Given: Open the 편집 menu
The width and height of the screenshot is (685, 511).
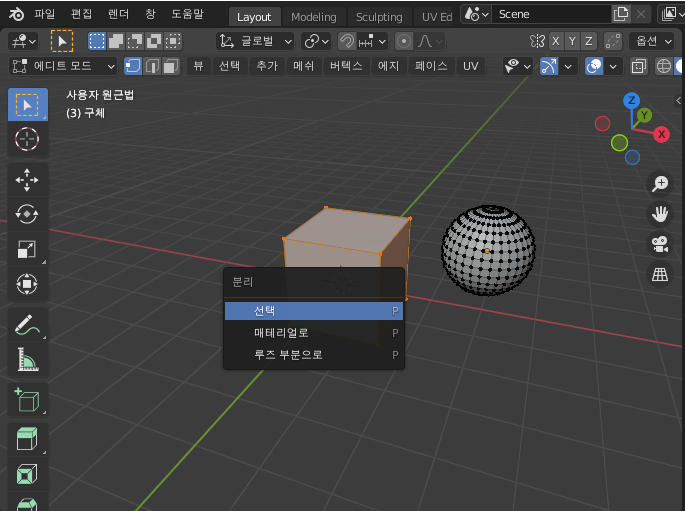Looking at the screenshot, I should [82, 14].
